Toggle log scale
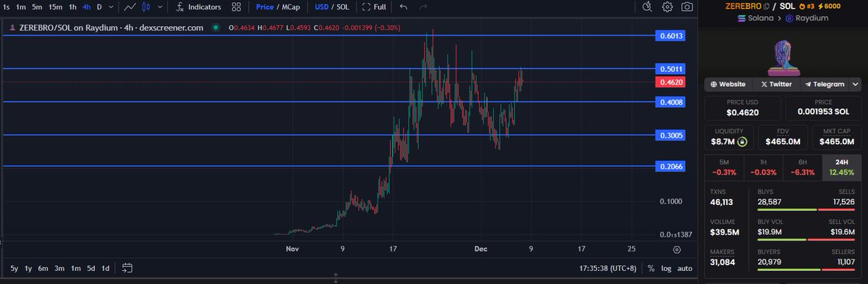This screenshot has width=868, height=284. click(x=665, y=268)
